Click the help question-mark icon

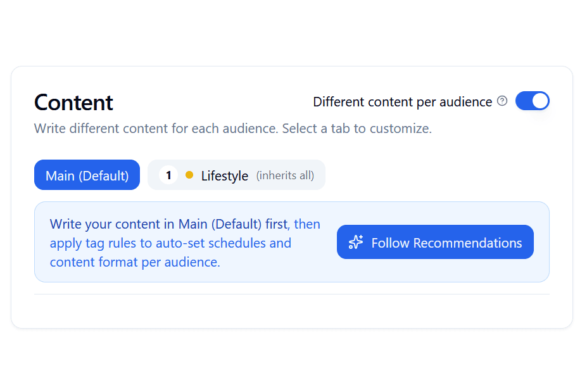coord(502,101)
